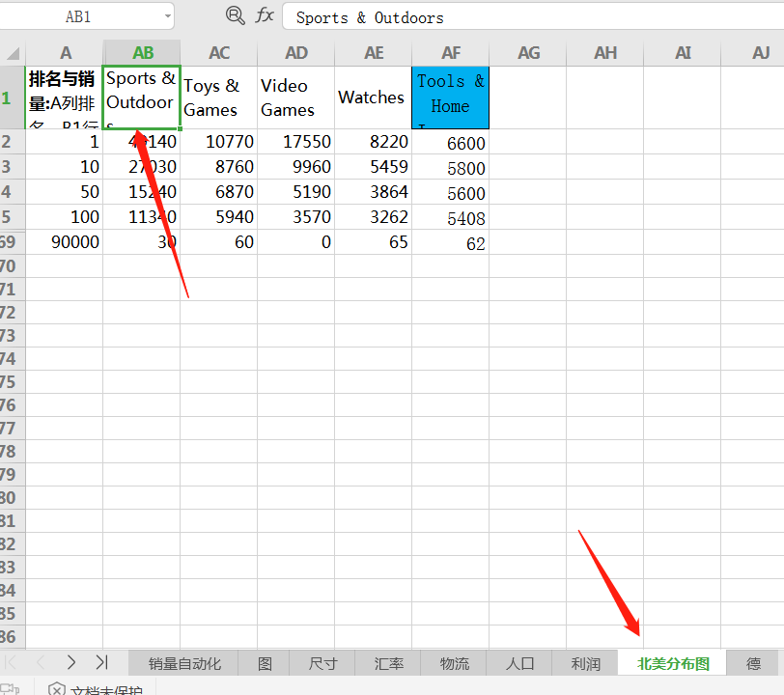Click the select-all corner triangle
Screen dimensions: 784x695
[13, 53]
